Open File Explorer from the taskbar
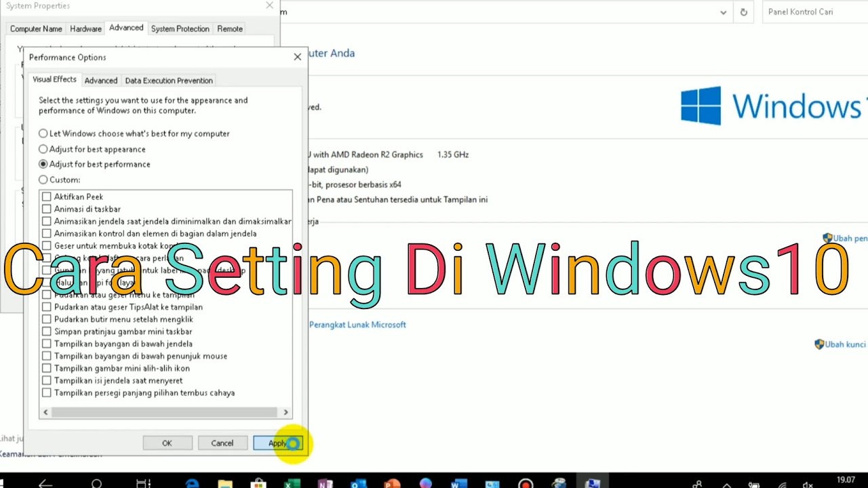The width and height of the screenshot is (868, 488). [225, 484]
